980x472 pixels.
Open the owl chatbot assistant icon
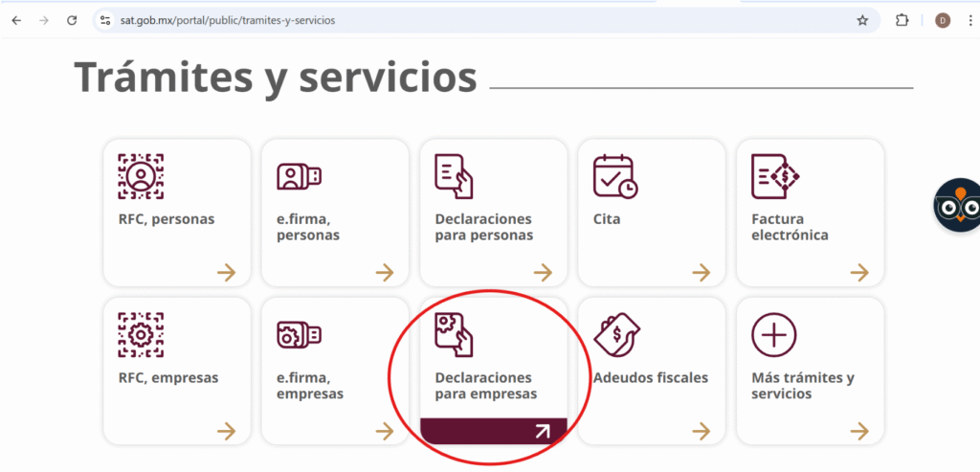point(957,205)
